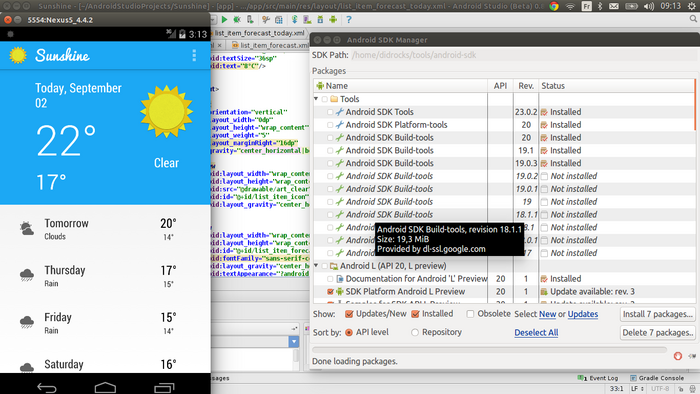The image size is (700, 394).
Task: Toggle the Obsolete packages checkbox
Action: (x=470, y=314)
